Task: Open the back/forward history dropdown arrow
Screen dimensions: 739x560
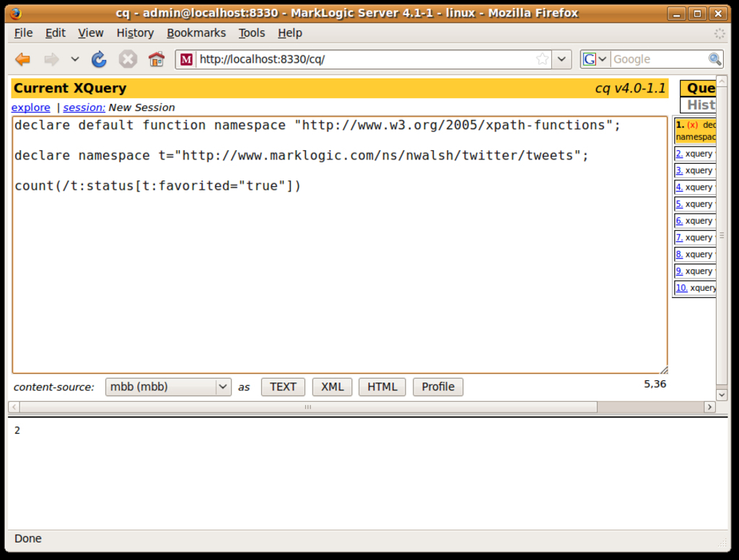Action: click(75, 59)
